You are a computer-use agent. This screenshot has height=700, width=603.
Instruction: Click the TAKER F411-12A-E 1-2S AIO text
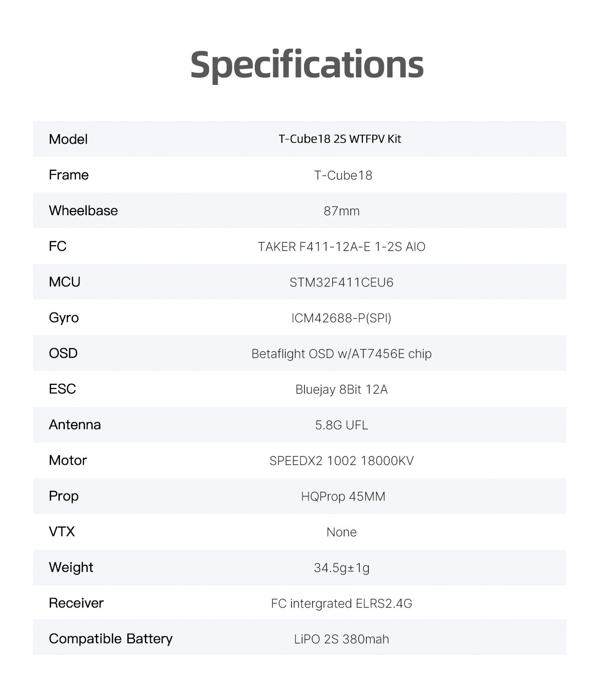tap(342, 247)
